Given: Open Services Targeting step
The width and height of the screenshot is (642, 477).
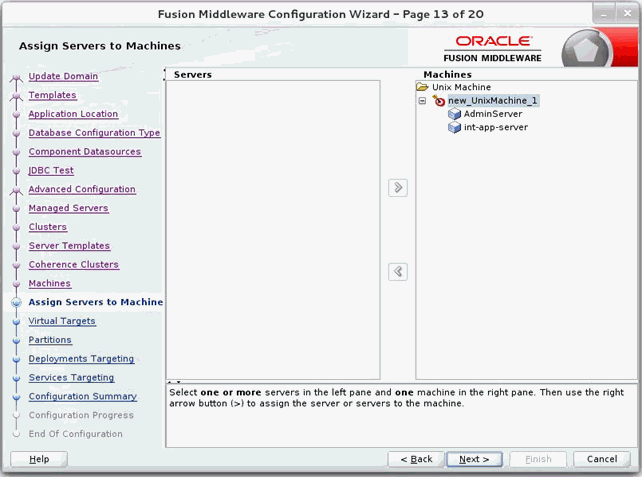Looking at the screenshot, I should [x=71, y=378].
